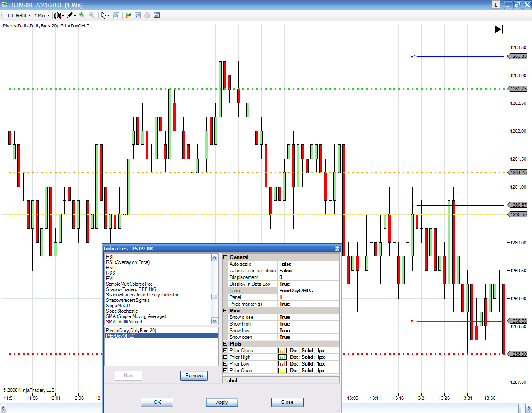The height and width of the screenshot is (413, 532).
Task: Collapse the General property section
Action: coord(225,257)
